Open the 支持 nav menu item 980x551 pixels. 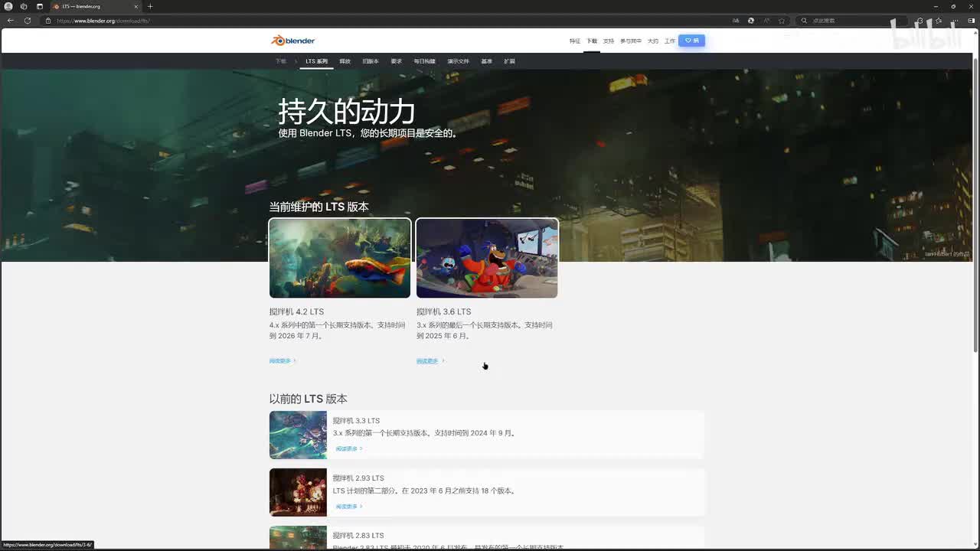[x=609, y=41]
